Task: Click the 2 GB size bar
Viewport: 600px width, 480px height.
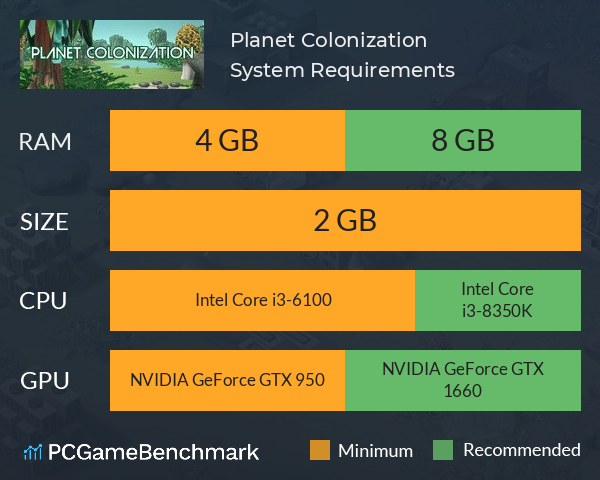Action: pyautogui.click(x=345, y=220)
